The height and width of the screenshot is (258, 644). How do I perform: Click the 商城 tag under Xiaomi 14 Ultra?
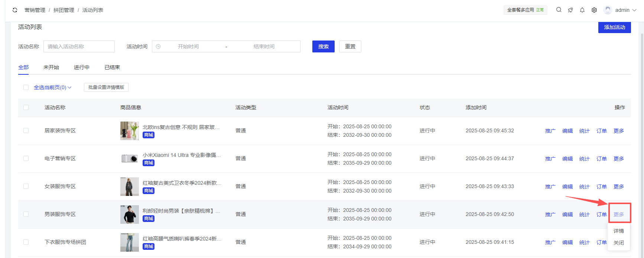coord(149,163)
